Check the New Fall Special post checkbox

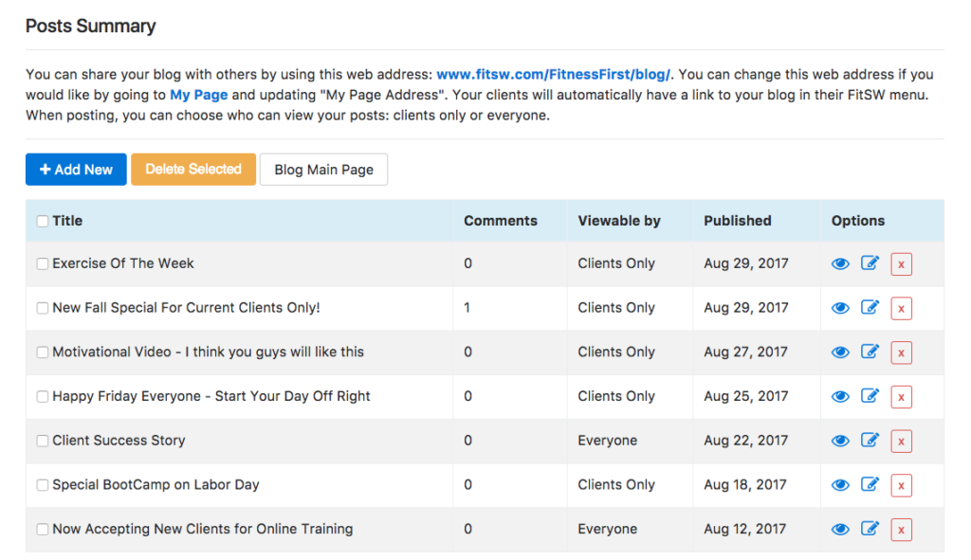point(42,308)
